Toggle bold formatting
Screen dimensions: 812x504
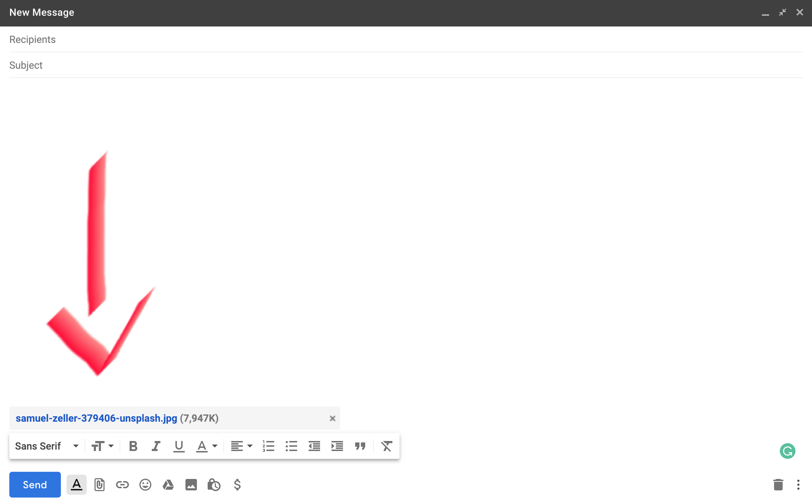[133, 446]
